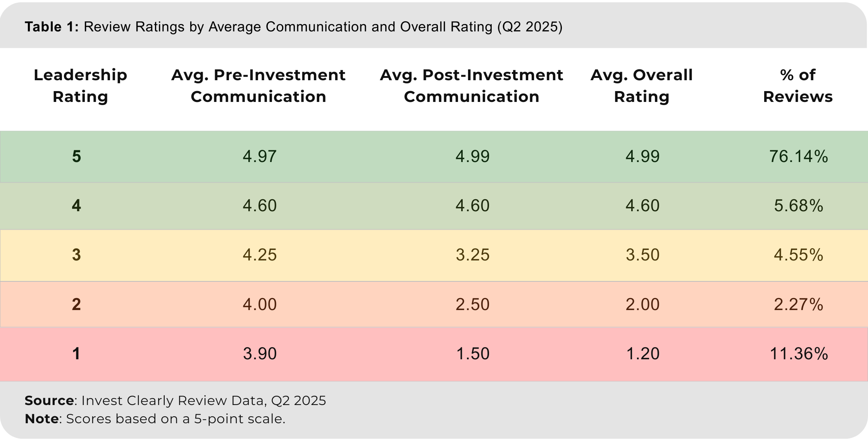Click the Source line in table footer

(x=175, y=401)
